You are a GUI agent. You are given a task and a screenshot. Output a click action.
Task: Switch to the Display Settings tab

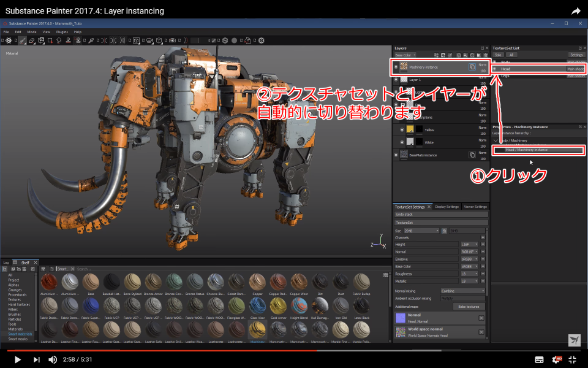pyautogui.click(x=447, y=207)
